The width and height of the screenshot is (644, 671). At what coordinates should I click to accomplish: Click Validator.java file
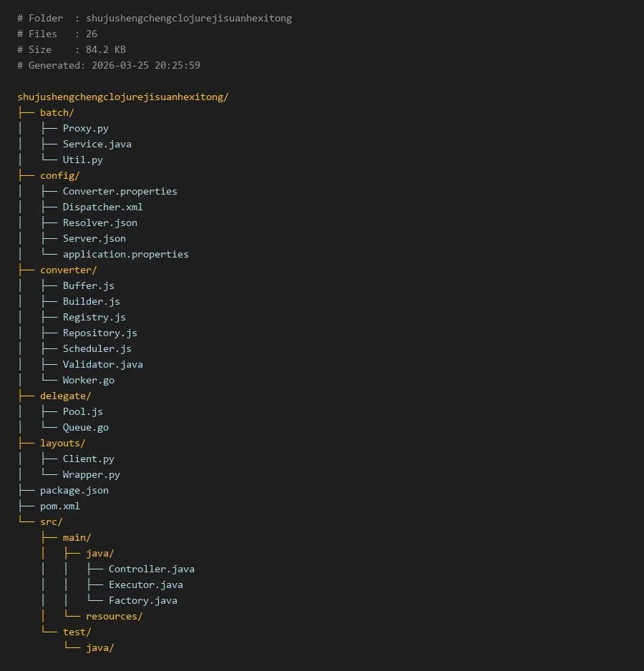tap(102, 364)
